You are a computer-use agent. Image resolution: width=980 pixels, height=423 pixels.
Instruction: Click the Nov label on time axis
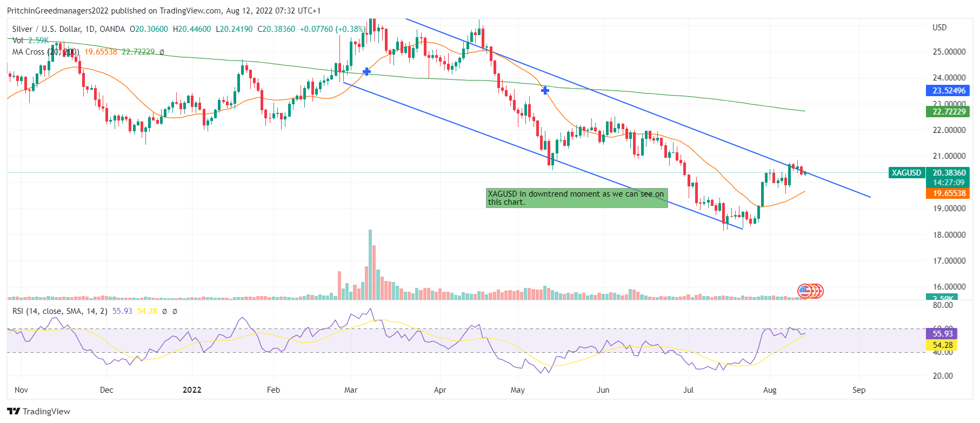pyautogui.click(x=21, y=390)
